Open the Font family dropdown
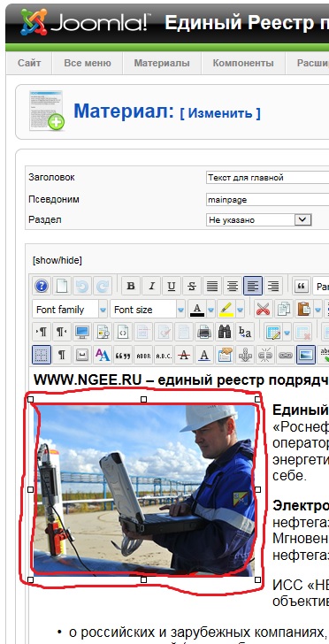Image resolution: width=329 pixels, height=644 pixels. coord(70,310)
